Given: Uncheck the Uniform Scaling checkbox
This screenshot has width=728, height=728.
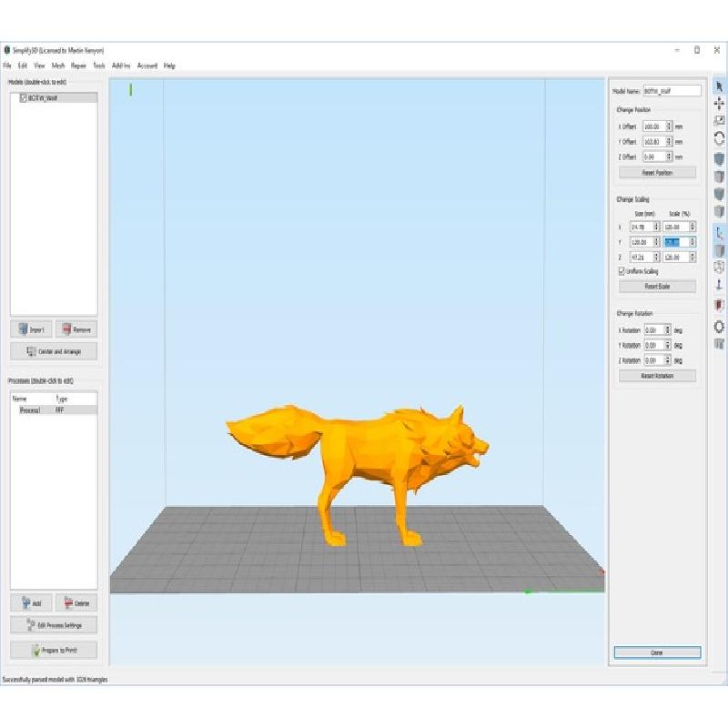Looking at the screenshot, I should (x=622, y=271).
